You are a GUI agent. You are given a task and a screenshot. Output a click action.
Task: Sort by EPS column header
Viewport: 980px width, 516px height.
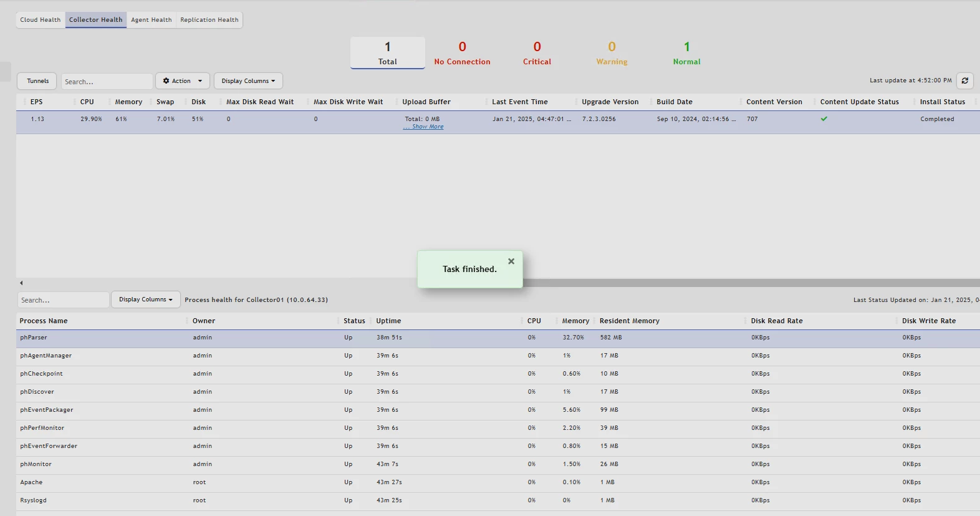(37, 102)
